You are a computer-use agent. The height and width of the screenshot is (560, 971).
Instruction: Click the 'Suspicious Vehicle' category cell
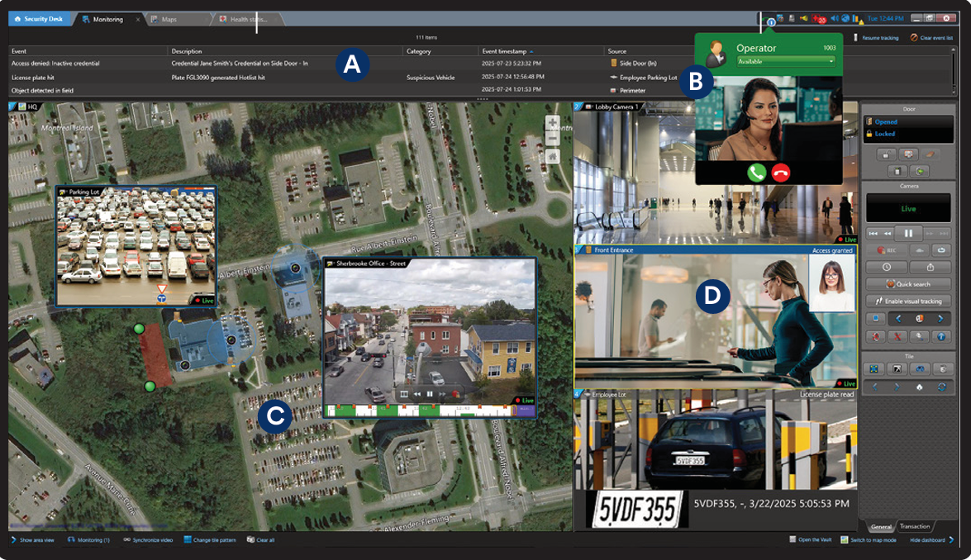tap(431, 78)
